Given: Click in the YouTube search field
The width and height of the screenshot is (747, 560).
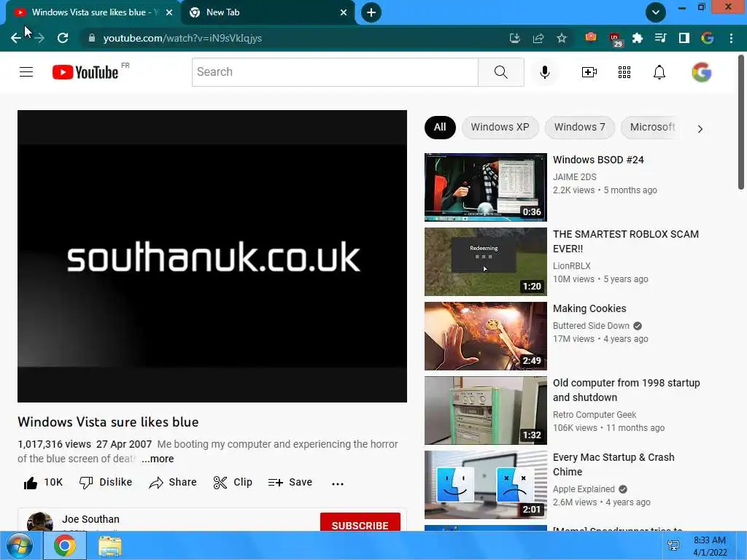Looking at the screenshot, I should [x=335, y=72].
